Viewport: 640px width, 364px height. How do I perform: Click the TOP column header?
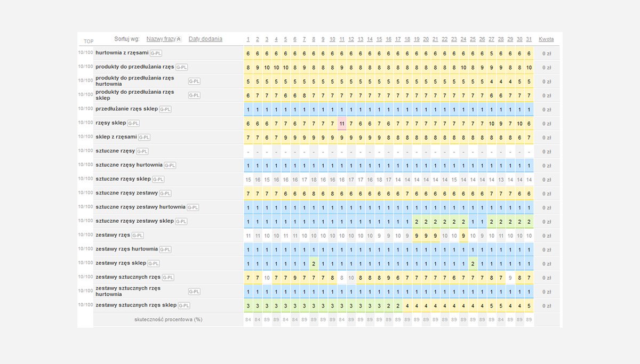tap(89, 41)
